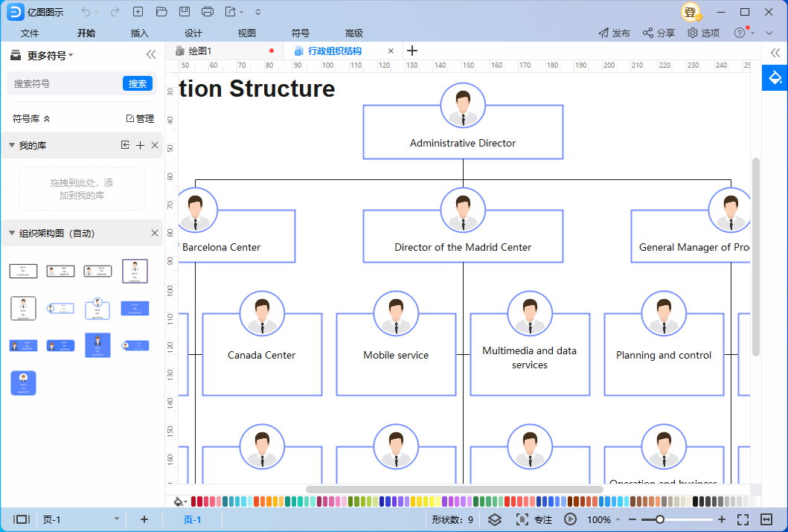Add a new document tab
The image size is (788, 532).
[412, 51]
